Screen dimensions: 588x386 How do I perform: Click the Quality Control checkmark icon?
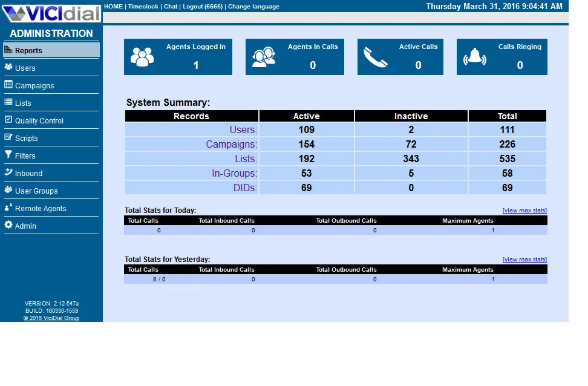pyautogui.click(x=8, y=120)
